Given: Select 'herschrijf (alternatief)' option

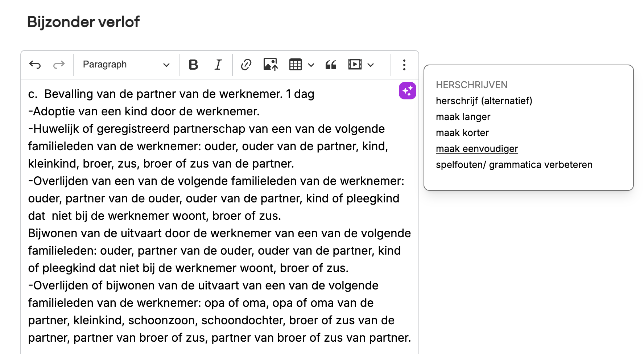Looking at the screenshot, I should coord(484,101).
